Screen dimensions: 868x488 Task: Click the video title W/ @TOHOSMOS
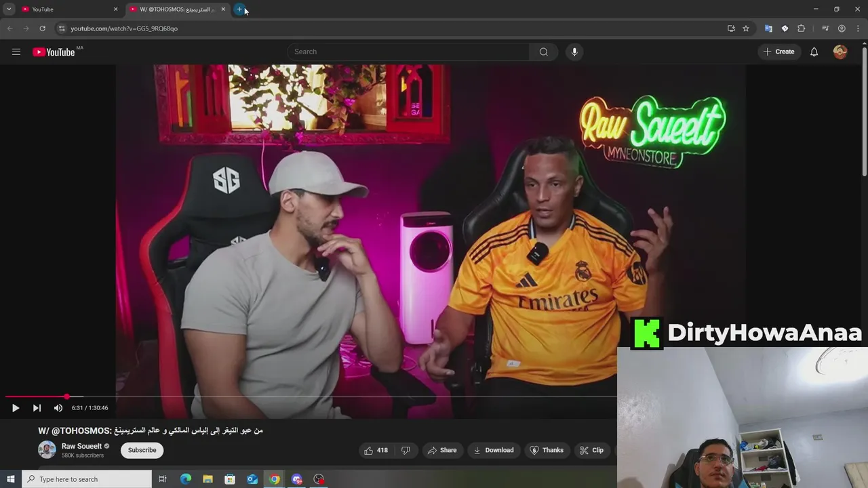[x=151, y=430]
